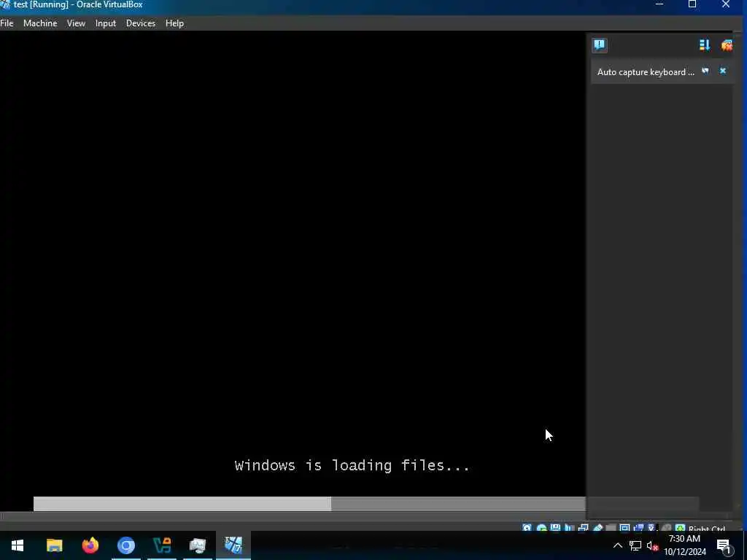Click the muted volume tray icon

point(652,545)
